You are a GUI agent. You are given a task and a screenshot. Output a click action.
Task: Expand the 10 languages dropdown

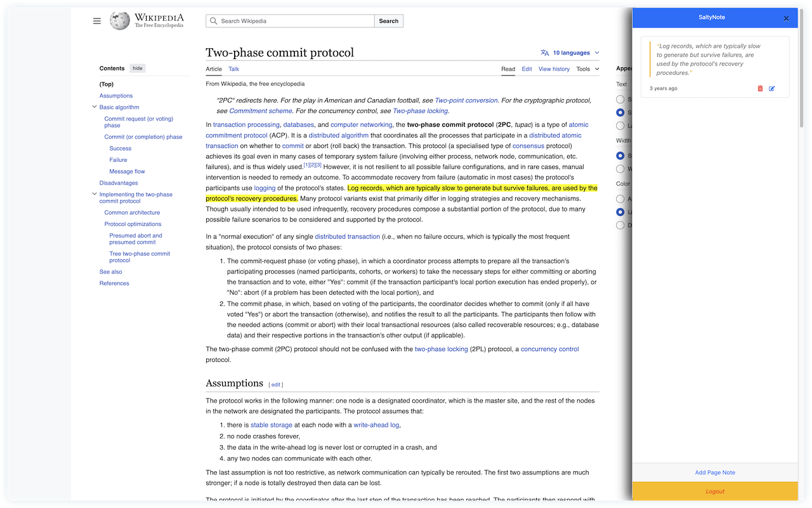575,53
